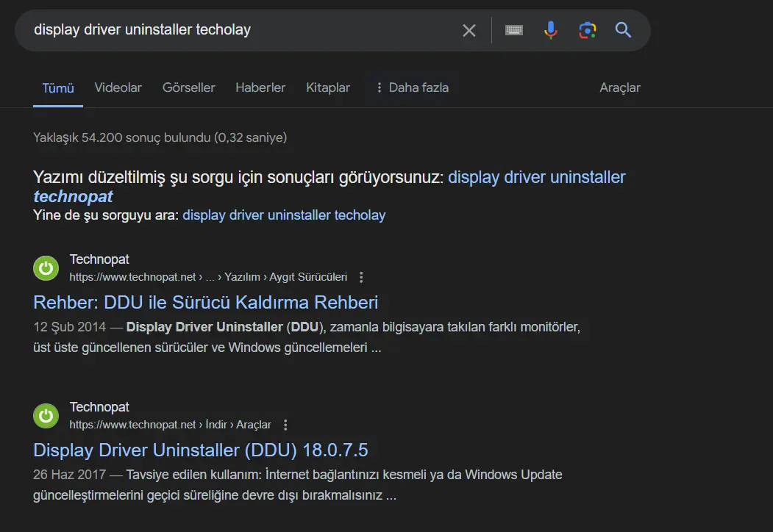
Task: Open Rehber: DDU ile Sürücü Kaldırma Rehberi
Action: (206, 303)
